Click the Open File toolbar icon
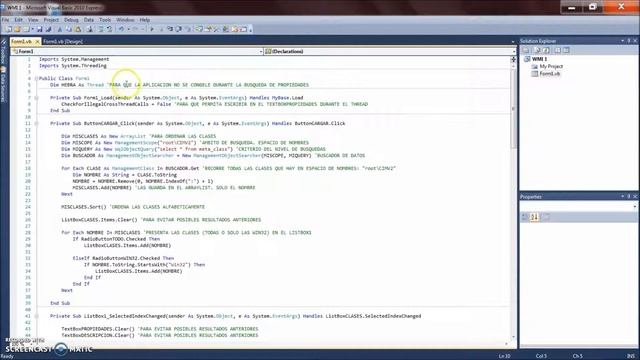 coord(17,29)
